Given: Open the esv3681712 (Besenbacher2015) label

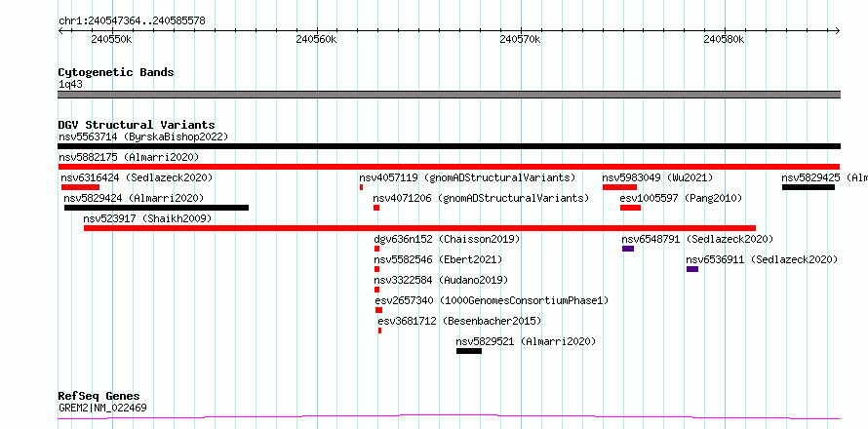Looking at the screenshot, I should pyautogui.click(x=459, y=321).
